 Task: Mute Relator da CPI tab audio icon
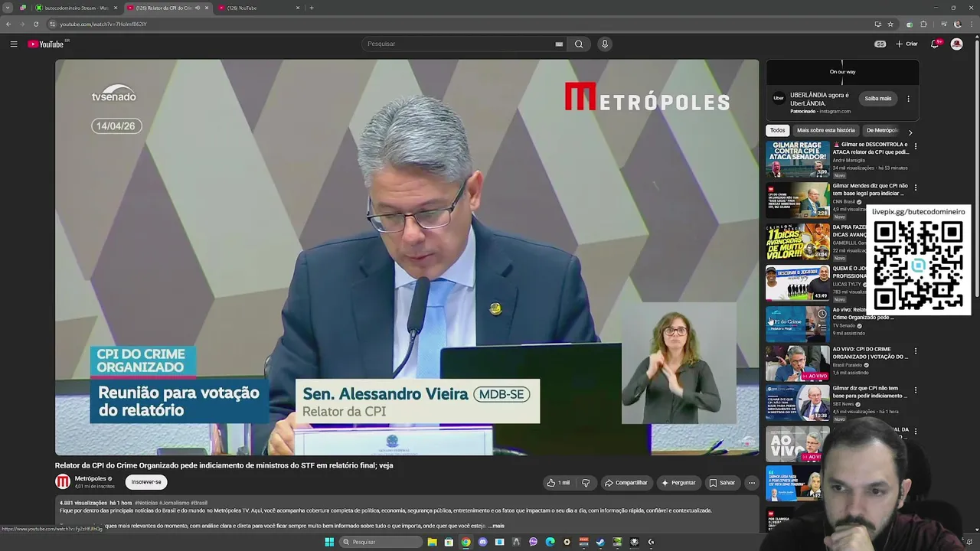tap(198, 8)
